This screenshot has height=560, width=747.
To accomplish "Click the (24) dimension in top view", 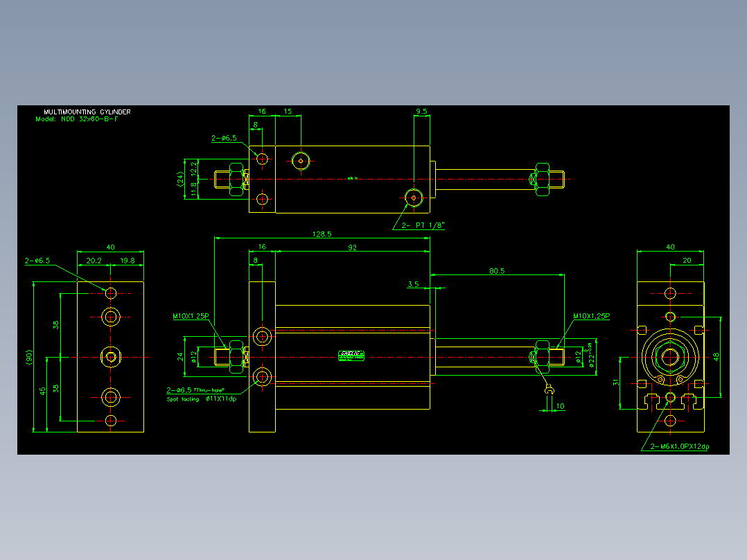I will pyautogui.click(x=180, y=180).
